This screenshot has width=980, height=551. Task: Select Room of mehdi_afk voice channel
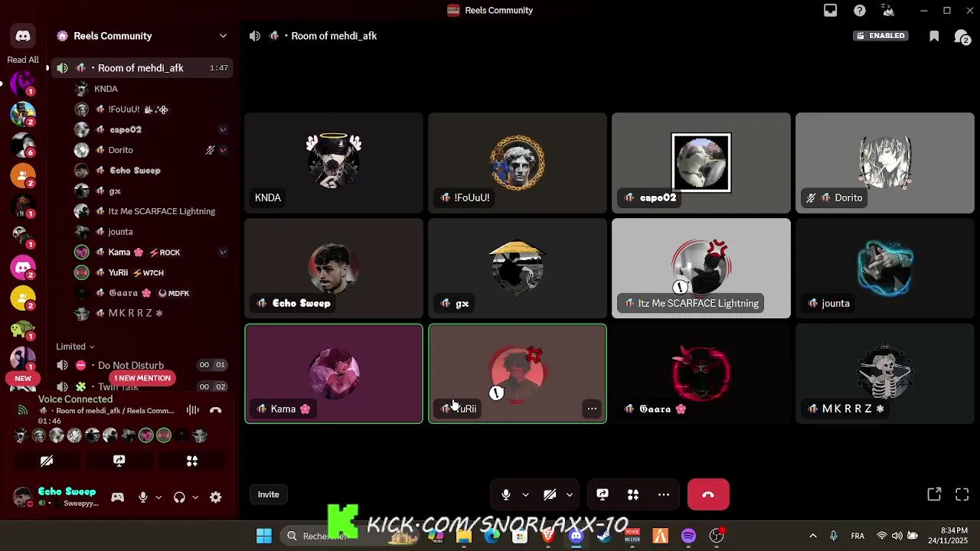pos(142,68)
